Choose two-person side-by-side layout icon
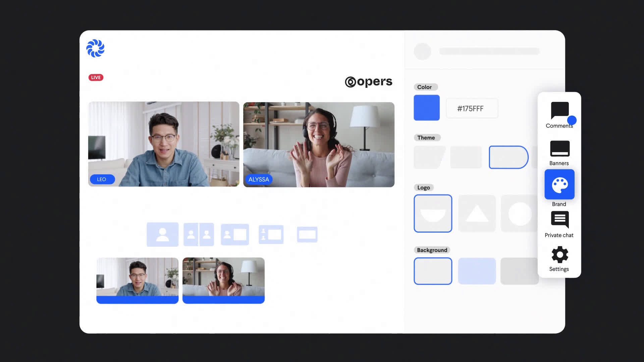Viewport: 644px width, 362px height. (199, 235)
